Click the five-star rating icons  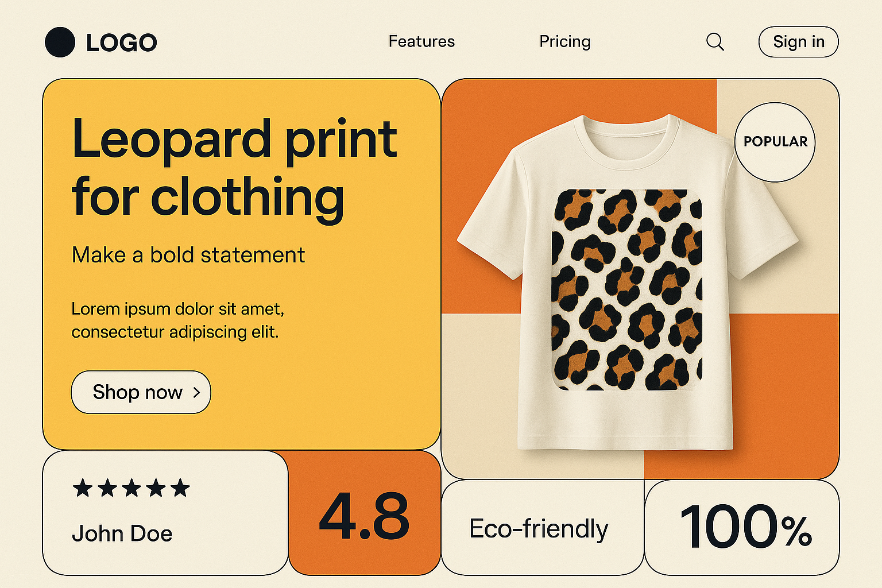click(x=131, y=488)
